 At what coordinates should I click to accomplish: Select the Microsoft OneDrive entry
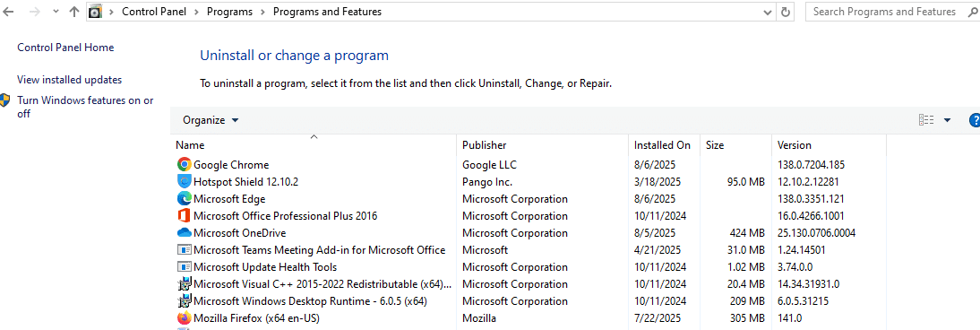[240, 233]
